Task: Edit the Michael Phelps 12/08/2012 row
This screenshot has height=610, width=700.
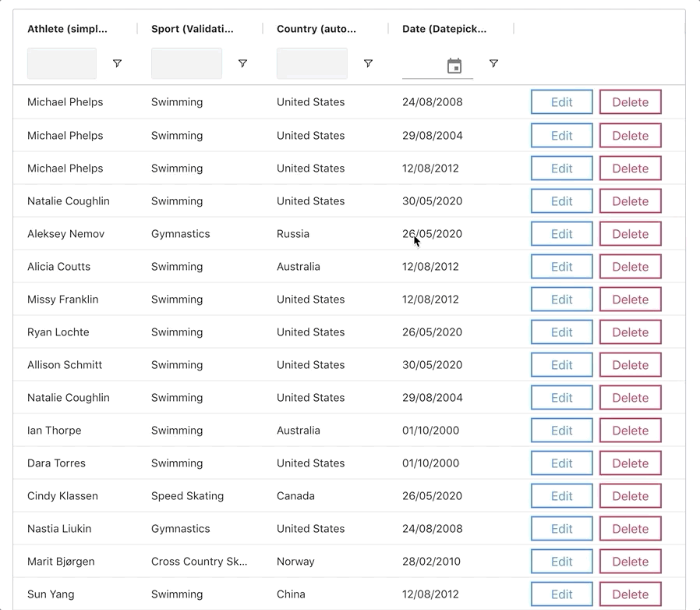Action: [x=561, y=168]
